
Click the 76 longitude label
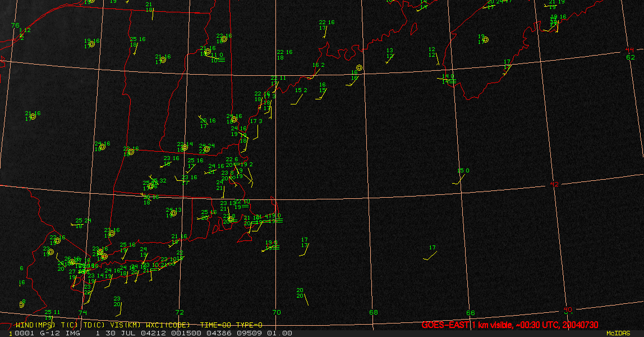(x=15, y=25)
